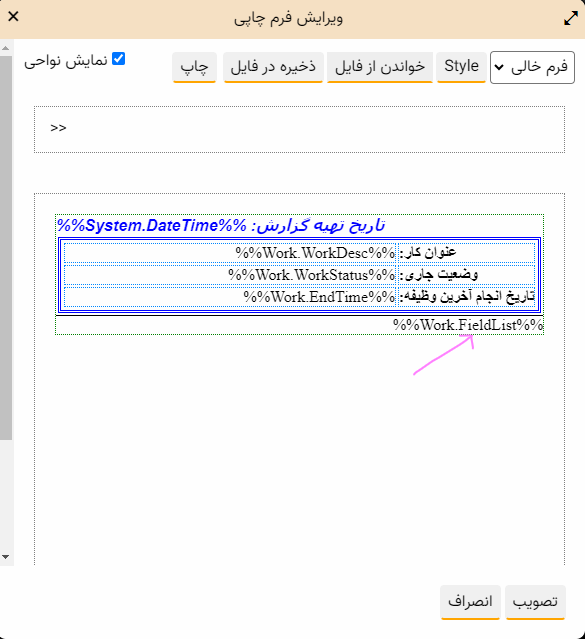This screenshot has width=585, height=639.
Task: Click the Style button
Action: click(461, 67)
